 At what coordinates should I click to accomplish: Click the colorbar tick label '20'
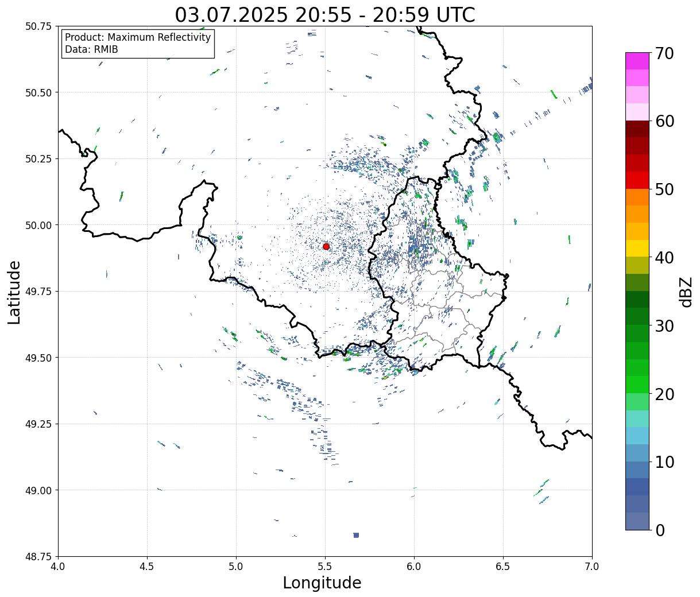tap(664, 394)
